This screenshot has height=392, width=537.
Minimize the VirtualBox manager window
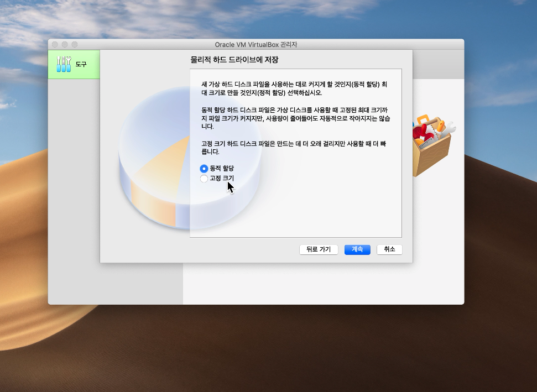(x=65, y=44)
